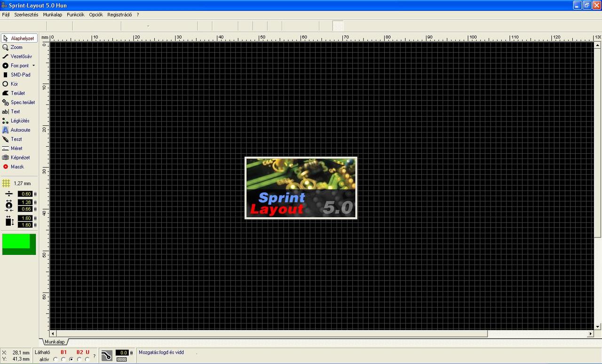Click the round pad size icon

pyautogui.click(x=9, y=205)
